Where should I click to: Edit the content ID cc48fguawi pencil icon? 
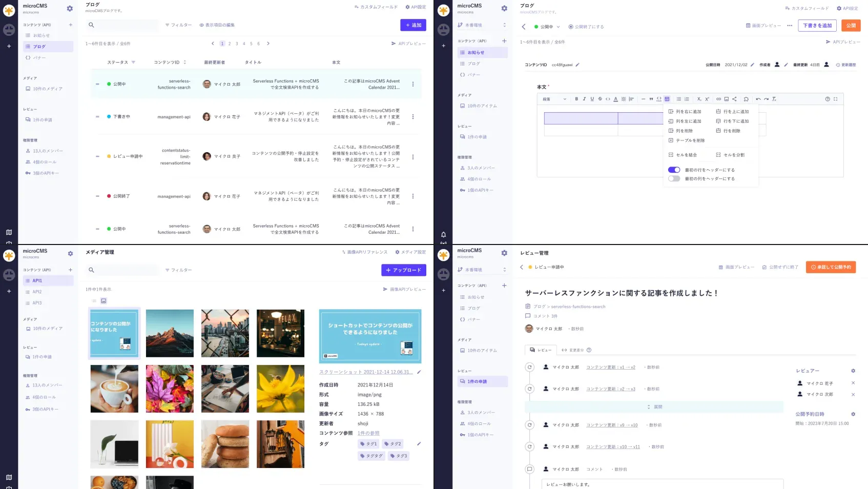click(577, 65)
